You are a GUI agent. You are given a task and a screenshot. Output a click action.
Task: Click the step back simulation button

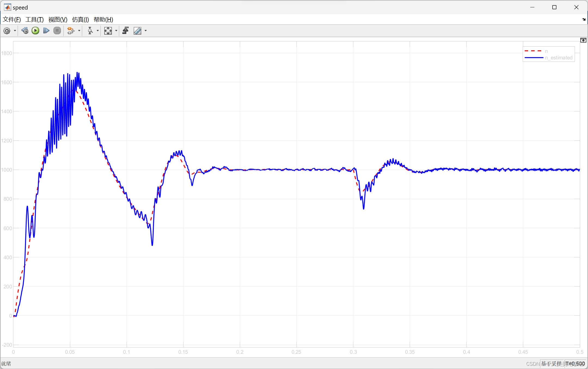point(25,31)
